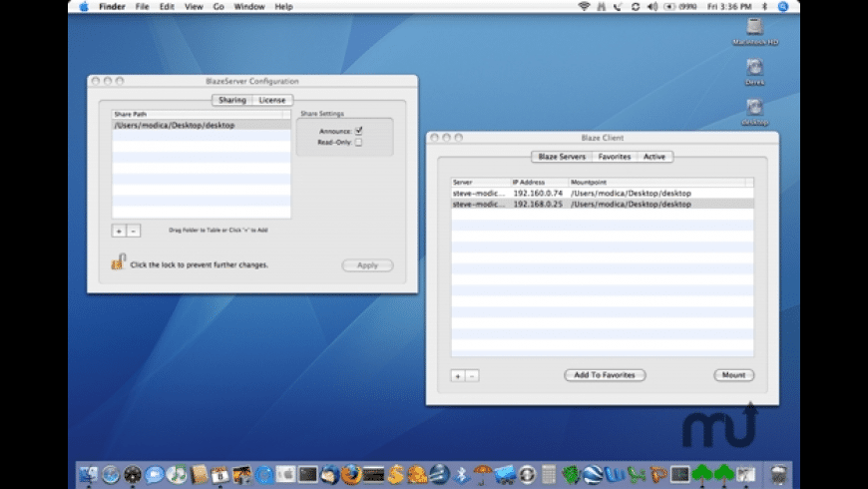Open iCal calendar icon in Dock
This screenshot has width=868, height=489.
tap(220, 475)
